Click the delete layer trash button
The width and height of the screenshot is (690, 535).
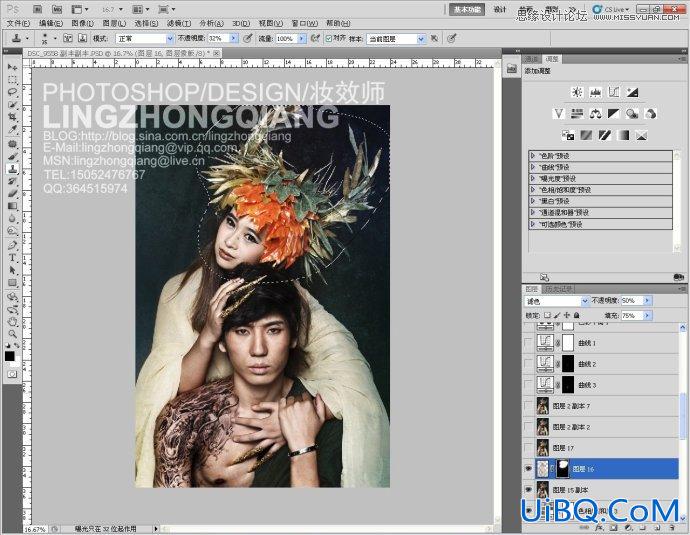672,527
